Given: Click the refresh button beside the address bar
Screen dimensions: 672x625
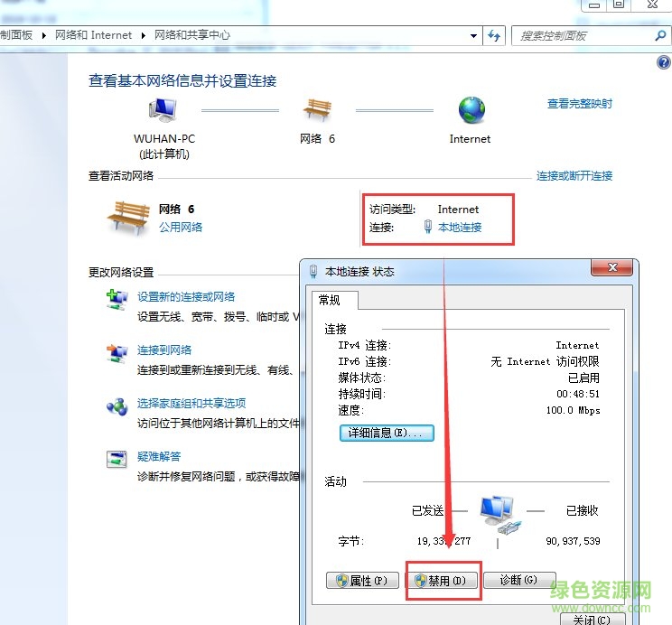Looking at the screenshot, I should click(494, 35).
